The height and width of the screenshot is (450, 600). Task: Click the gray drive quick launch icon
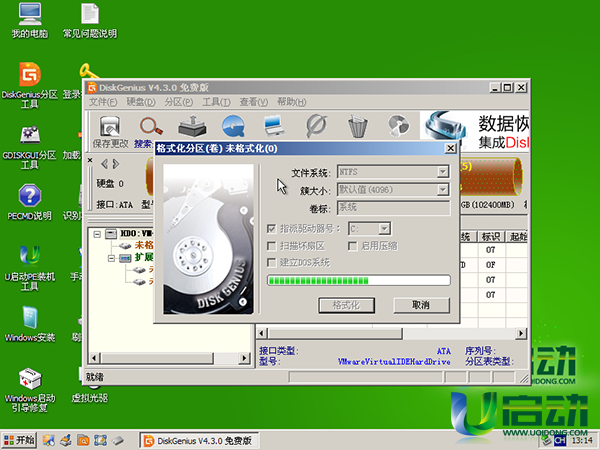(x=118, y=441)
